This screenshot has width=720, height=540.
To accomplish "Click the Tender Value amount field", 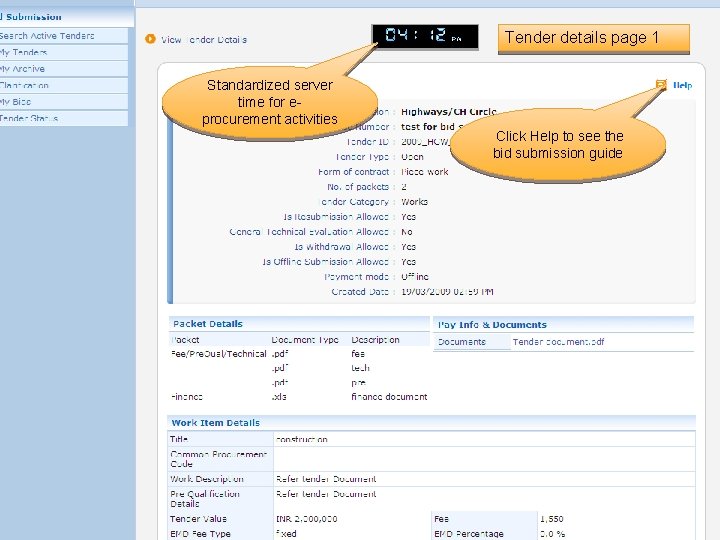I will [x=306, y=519].
